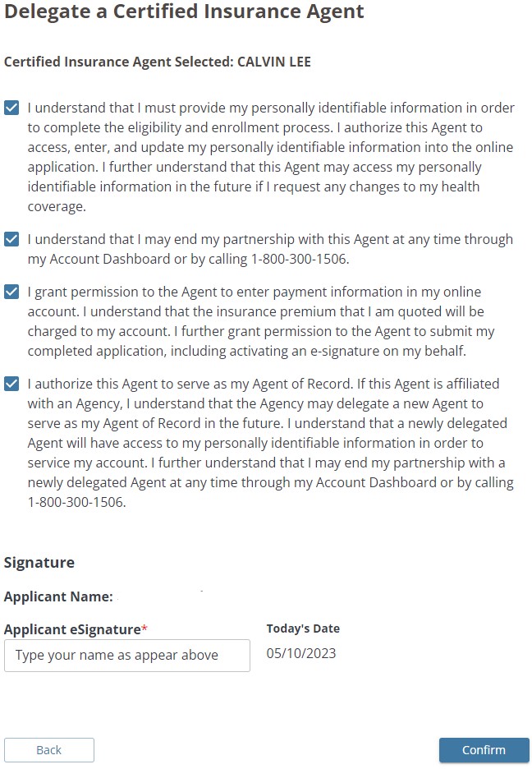Uncheck the personally identifiable information consent checkbox

[x=11, y=108]
